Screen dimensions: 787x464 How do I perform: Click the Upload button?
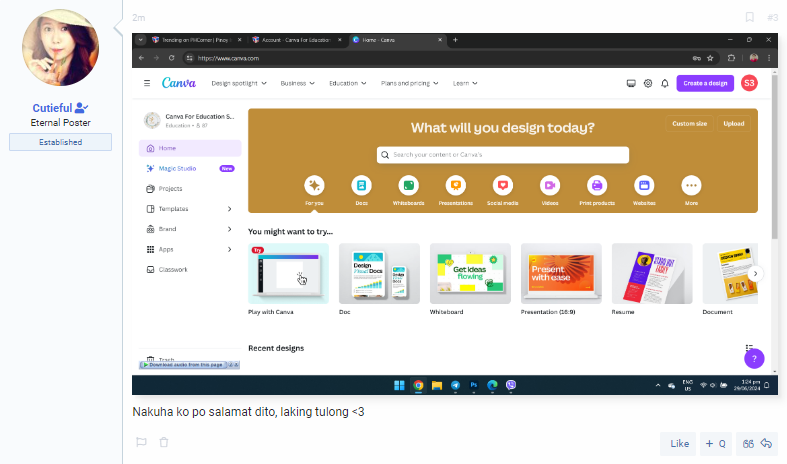tap(733, 124)
